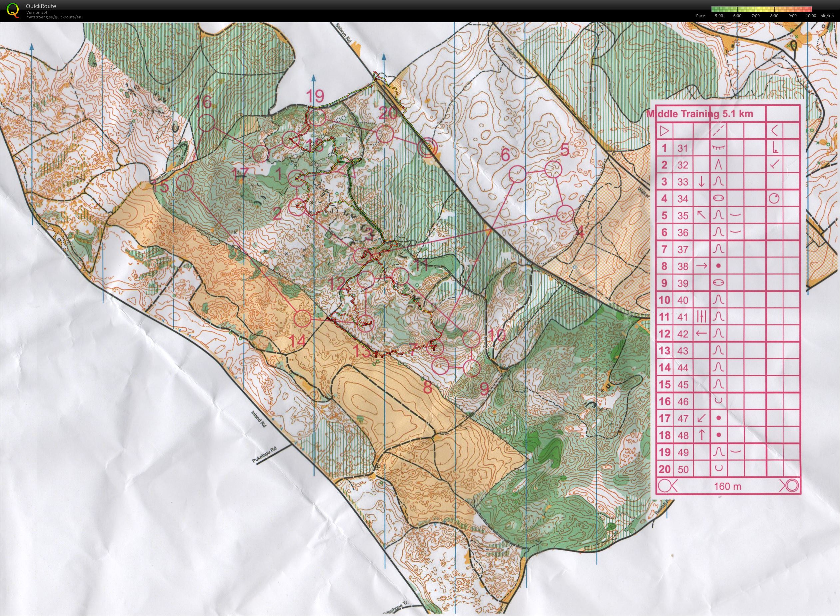Click control circle 11 on the map
This screenshot has width=840, height=616.
click(401, 276)
